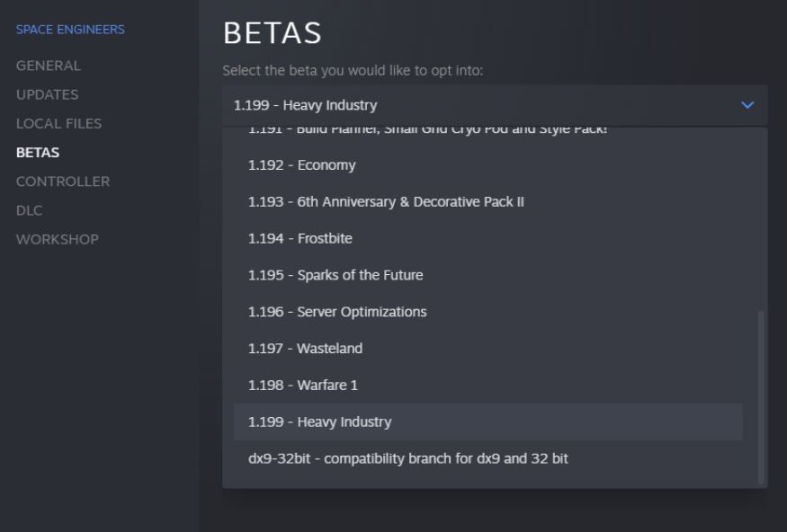
Task: Select 1.195 - Sparks of the Future
Action: 335,275
